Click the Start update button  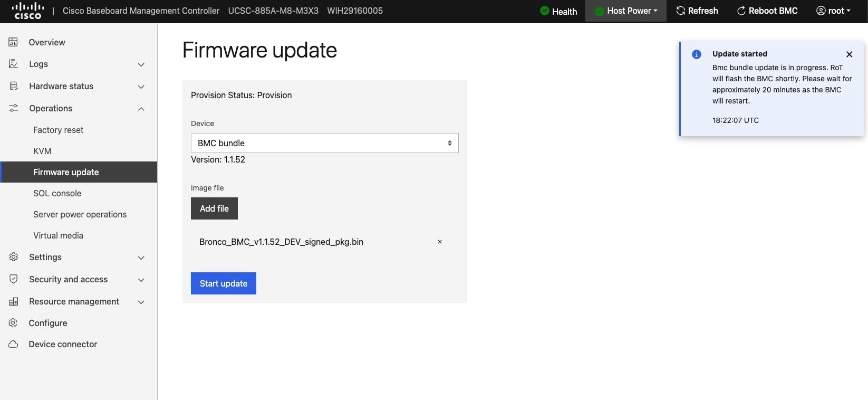click(x=224, y=283)
